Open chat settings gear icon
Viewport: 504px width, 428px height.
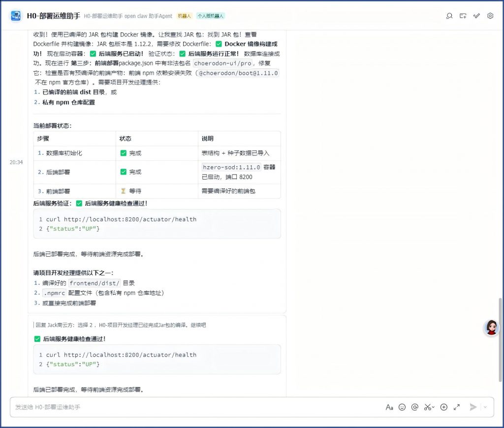pos(490,16)
